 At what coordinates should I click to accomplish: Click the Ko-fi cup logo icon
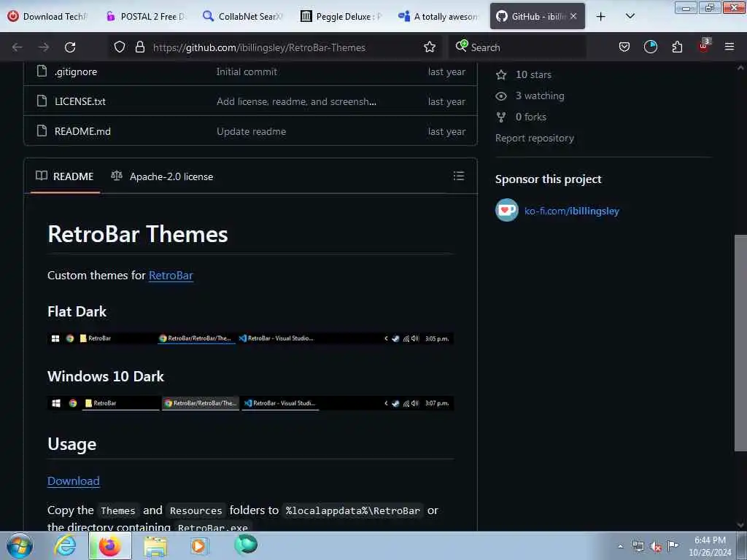506,210
